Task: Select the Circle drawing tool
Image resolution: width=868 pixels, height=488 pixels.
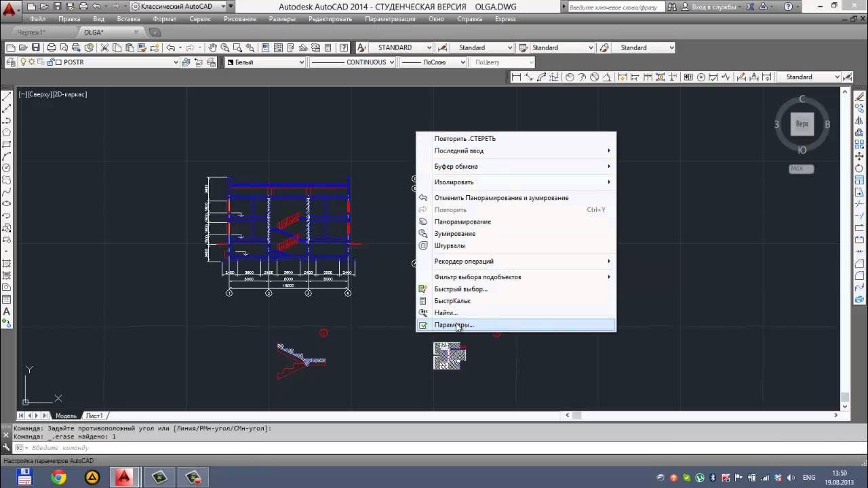Action: pos(8,167)
